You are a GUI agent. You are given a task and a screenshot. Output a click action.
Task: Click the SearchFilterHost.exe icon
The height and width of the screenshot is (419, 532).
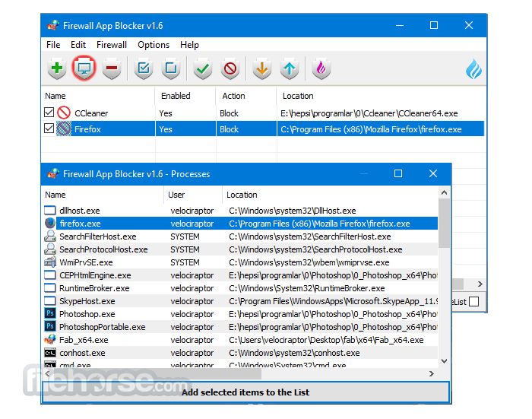pos(50,236)
